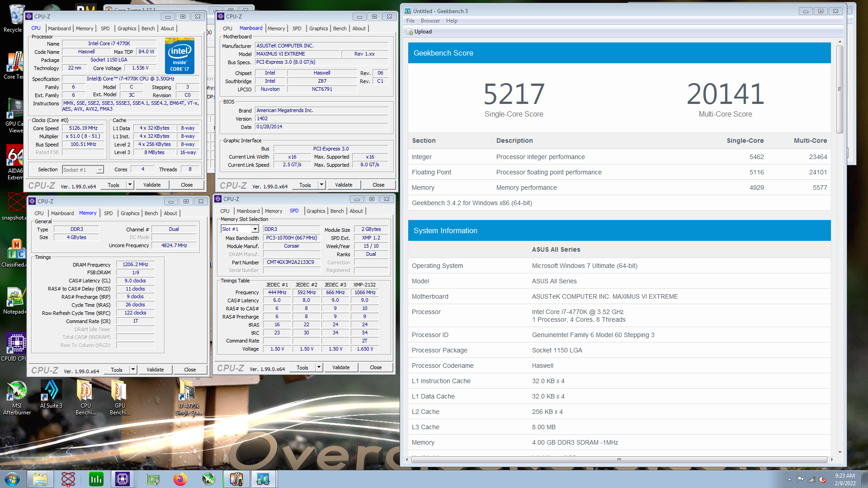
Task: Click the Processor Codename Haswell row
Action: (x=619, y=366)
